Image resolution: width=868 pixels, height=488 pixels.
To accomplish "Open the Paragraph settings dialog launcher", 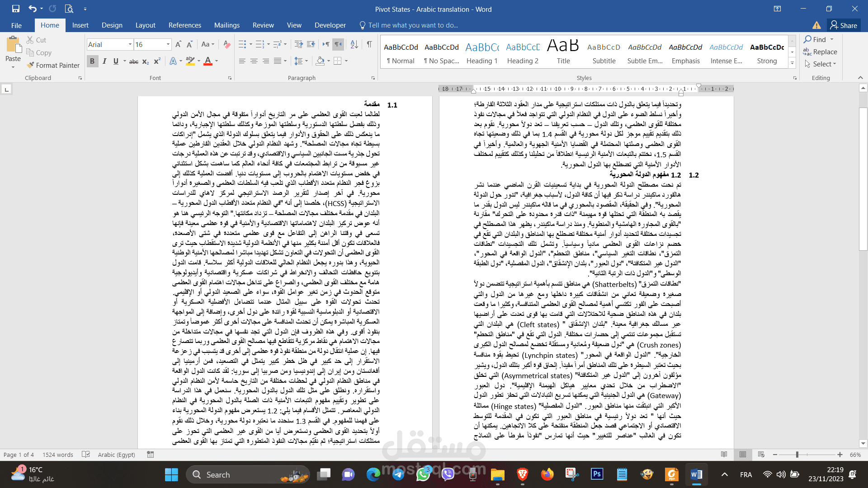I will click(x=373, y=78).
